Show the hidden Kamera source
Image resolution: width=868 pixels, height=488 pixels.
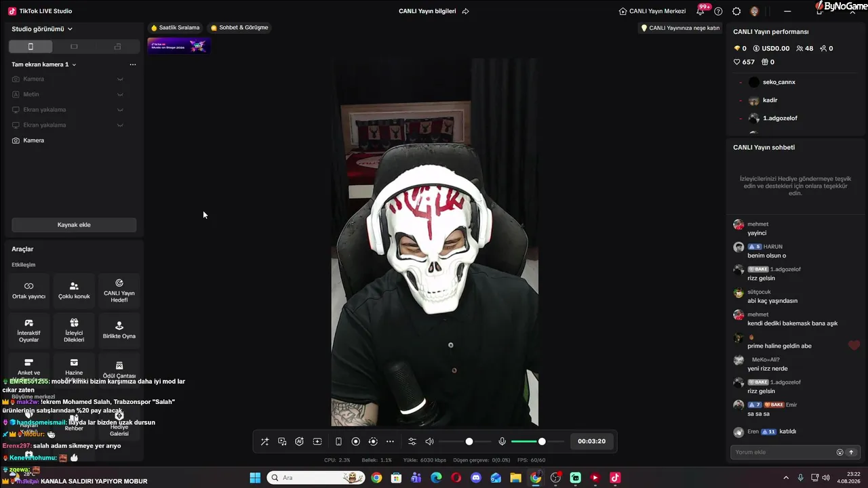(120, 79)
